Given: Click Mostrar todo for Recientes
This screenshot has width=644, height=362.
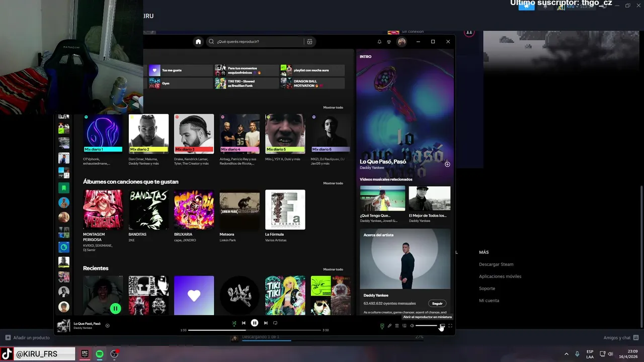Looking at the screenshot, I should 333,269.
